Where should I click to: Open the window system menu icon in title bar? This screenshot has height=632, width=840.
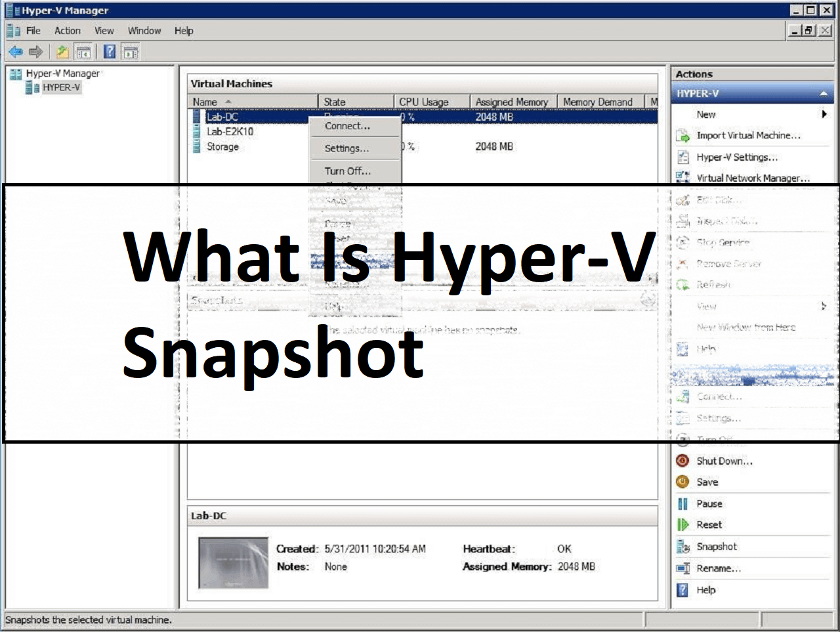point(12,11)
